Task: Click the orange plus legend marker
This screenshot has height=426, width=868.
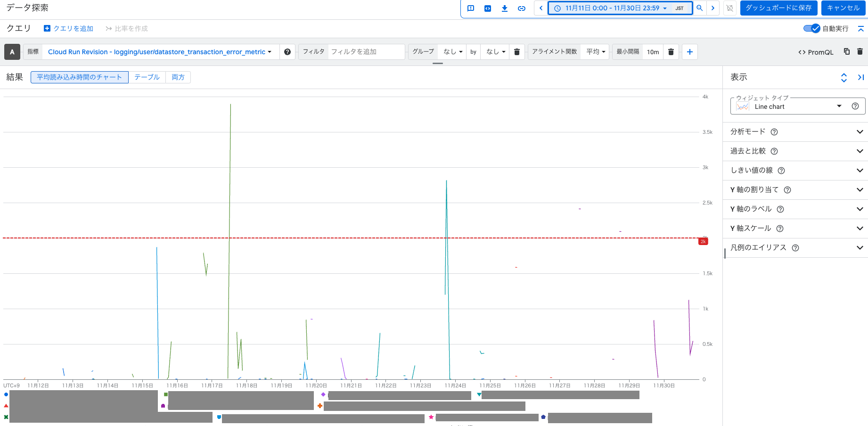Action: tap(320, 406)
